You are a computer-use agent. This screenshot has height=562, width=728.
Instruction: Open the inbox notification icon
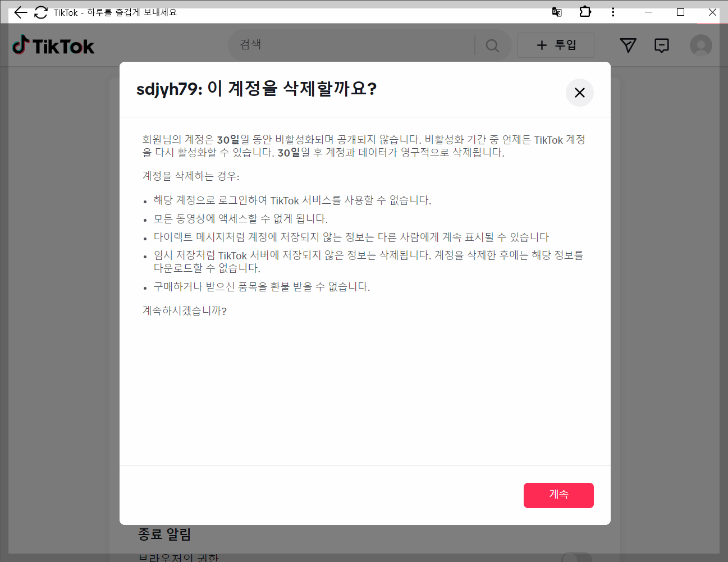tap(662, 45)
